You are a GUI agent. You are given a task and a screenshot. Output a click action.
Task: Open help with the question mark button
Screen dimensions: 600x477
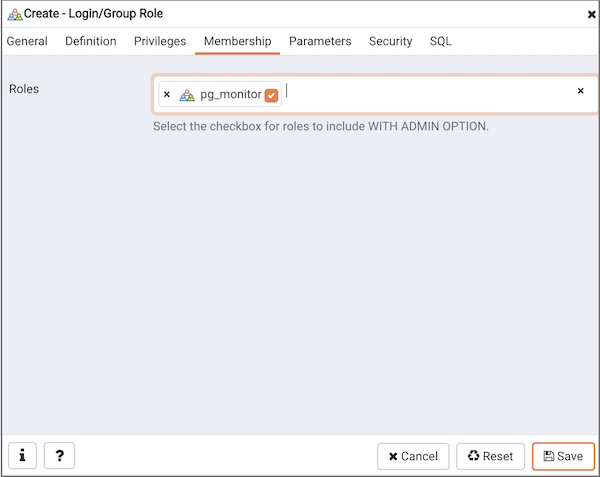pyautogui.click(x=59, y=456)
